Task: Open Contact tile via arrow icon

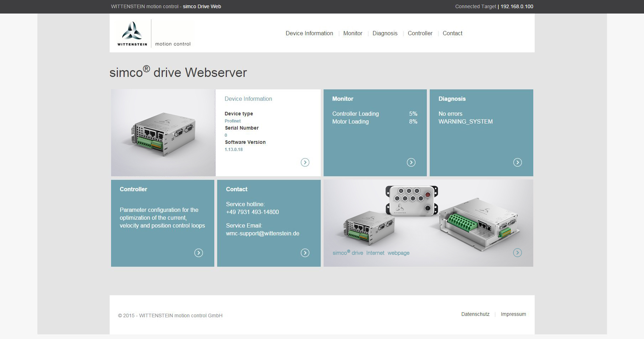Action: point(305,253)
